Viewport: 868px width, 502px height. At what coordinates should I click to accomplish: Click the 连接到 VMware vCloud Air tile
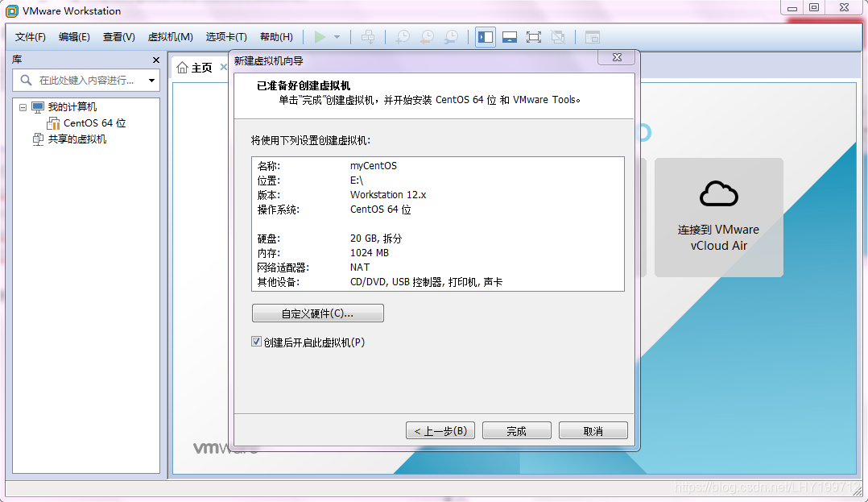click(x=718, y=218)
